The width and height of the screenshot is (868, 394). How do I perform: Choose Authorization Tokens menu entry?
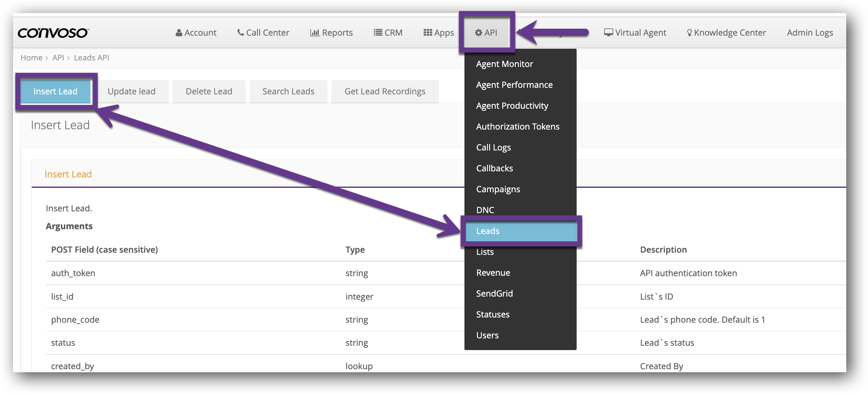click(x=521, y=127)
